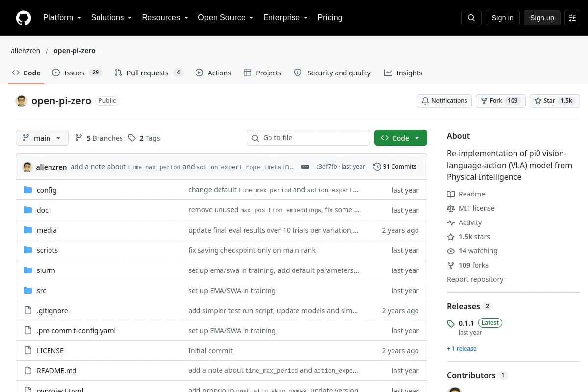This screenshot has width=588, height=392.
Task: Click the media folder icon
Action: pyautogui.click(x=28, y=230)
